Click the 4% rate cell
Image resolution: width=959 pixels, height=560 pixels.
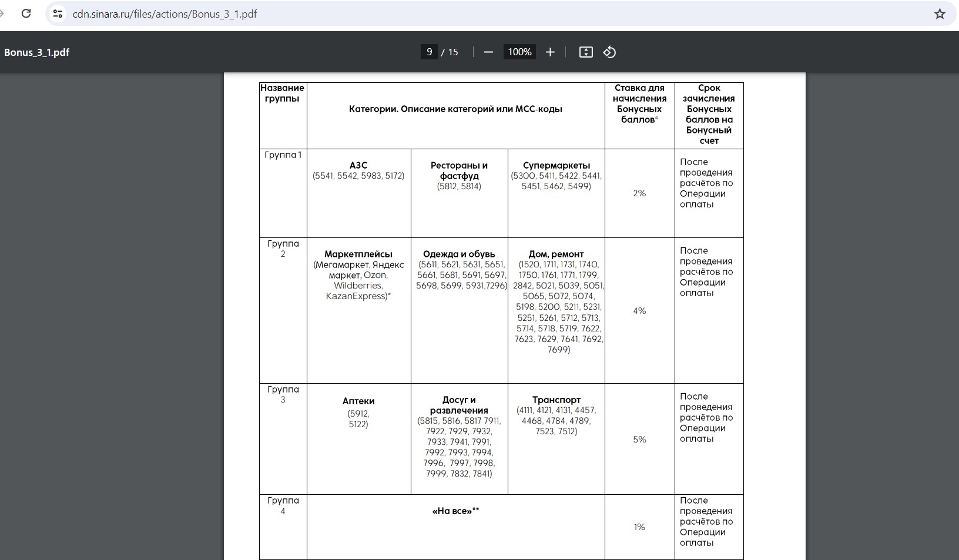click(x=639, y=311)
